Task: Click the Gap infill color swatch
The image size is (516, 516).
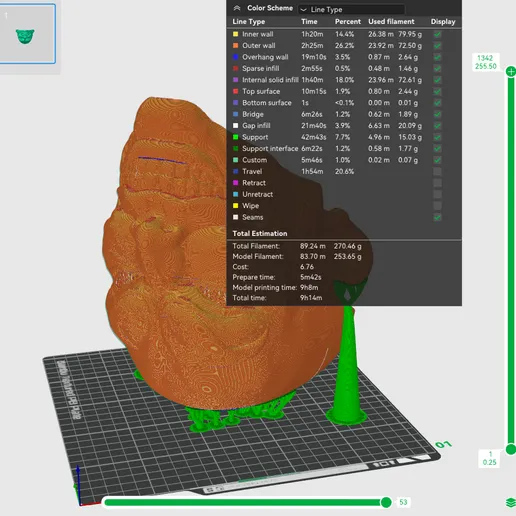Action: click(x=235, y=126)
